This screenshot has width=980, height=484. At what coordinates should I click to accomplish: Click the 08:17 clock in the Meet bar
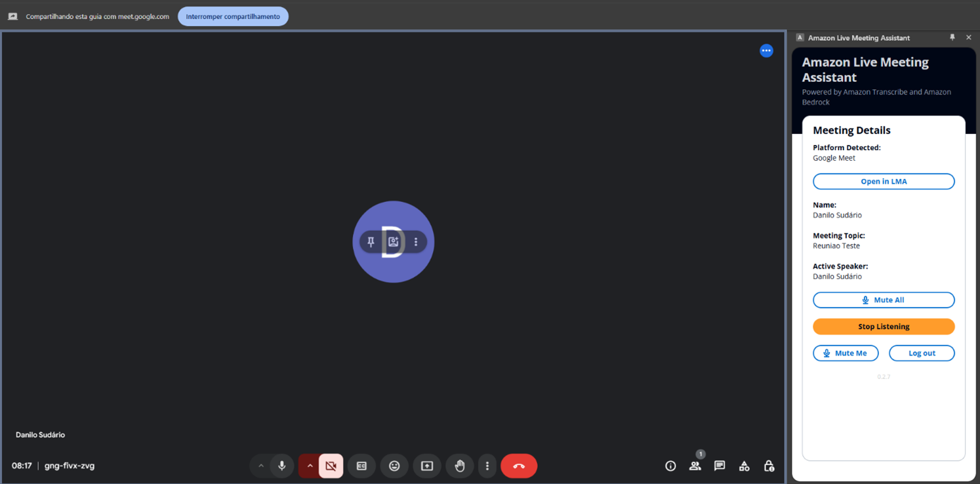point(22,466)
